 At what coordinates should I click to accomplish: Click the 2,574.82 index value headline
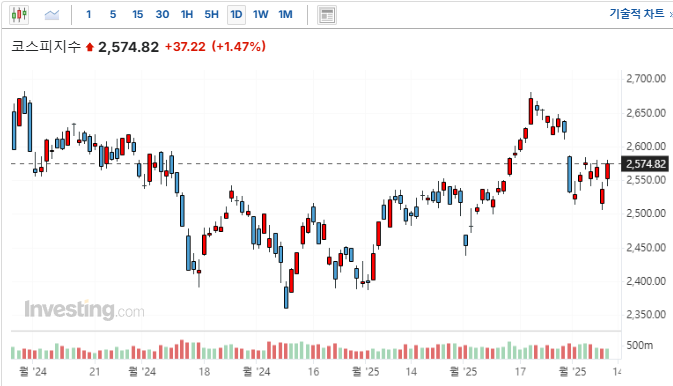point(128,47)
